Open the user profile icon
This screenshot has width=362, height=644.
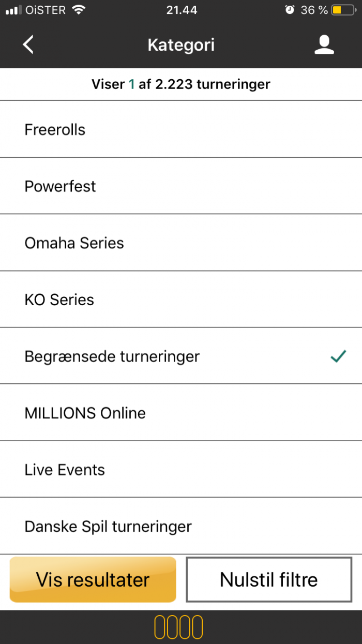(324, 44)
